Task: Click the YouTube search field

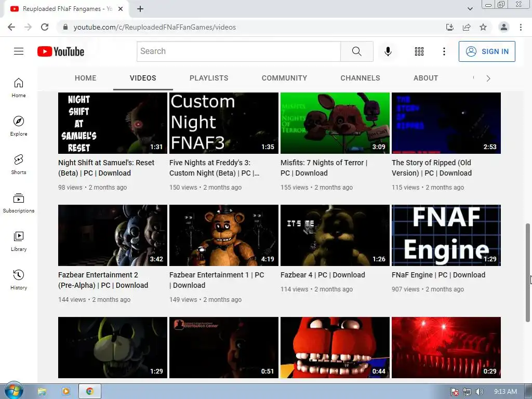Action: click(x=238, y=51)
